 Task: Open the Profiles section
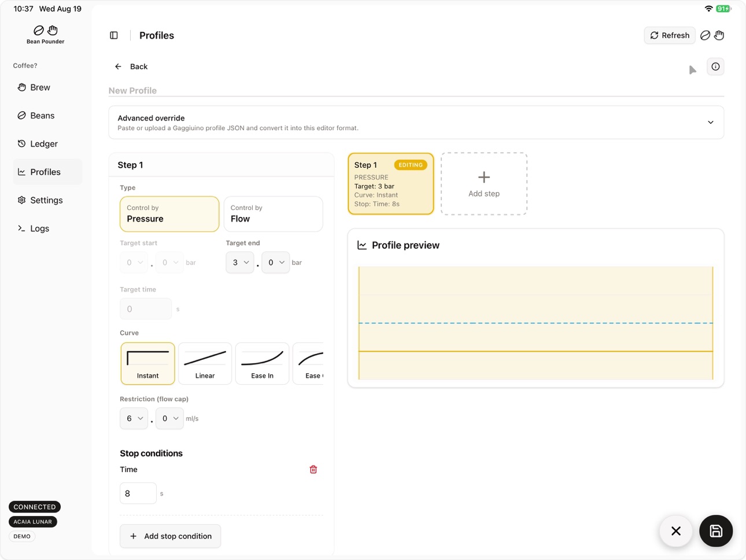coord(47,172)
